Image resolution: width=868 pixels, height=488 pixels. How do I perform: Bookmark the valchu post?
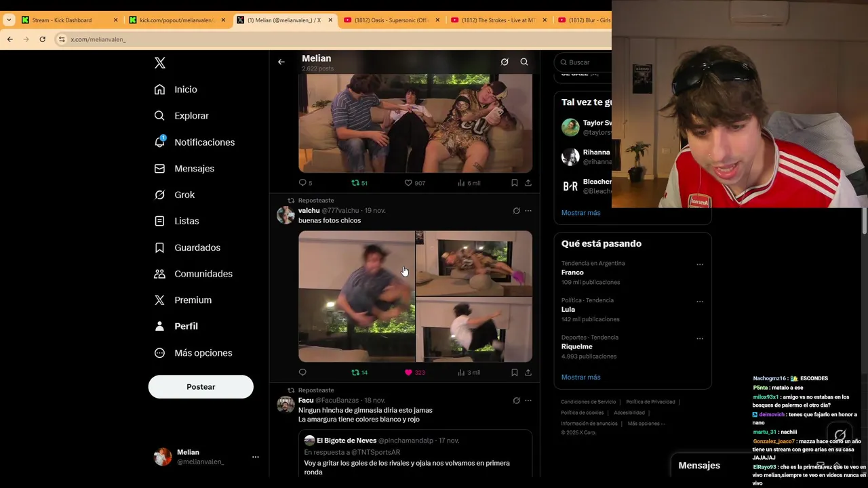[515, 372]
